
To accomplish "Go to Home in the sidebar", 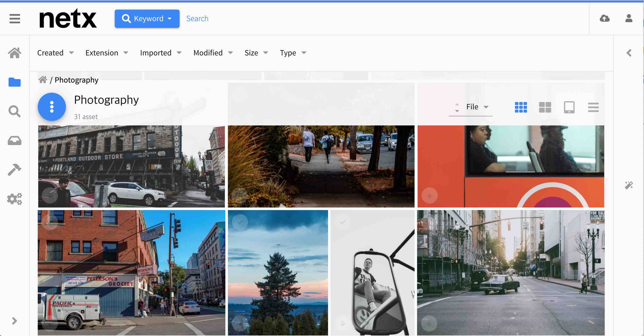I will [15, 53].
